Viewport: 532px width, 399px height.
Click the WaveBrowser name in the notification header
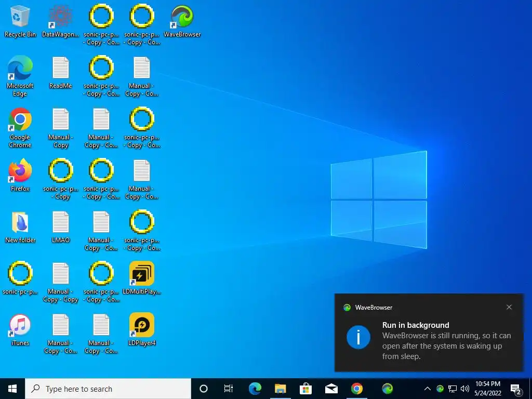pyautogui.click(x=374, y=308)
